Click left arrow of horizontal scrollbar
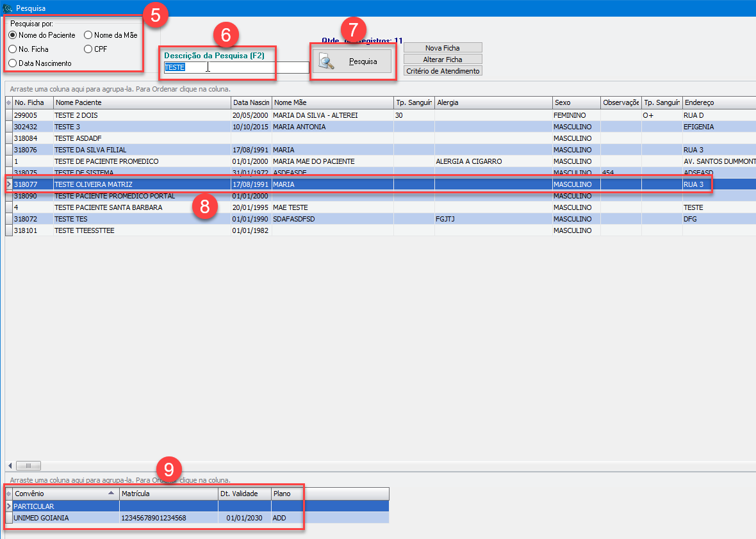 tap(10, 465)
